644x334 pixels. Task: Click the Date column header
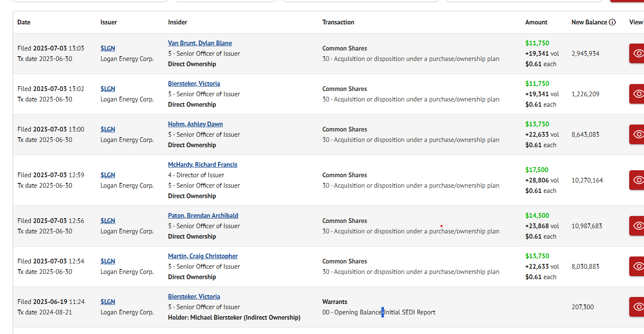click(x=24, y=22)
